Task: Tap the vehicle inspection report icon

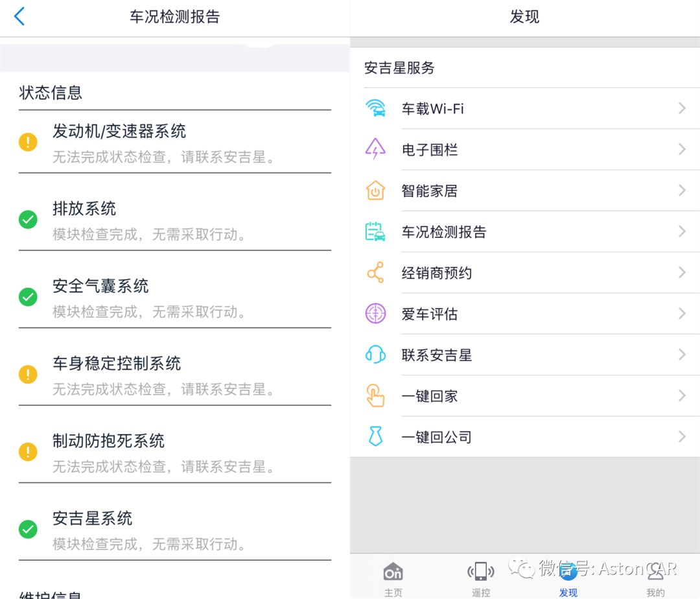Action: (x=375, y=232)
